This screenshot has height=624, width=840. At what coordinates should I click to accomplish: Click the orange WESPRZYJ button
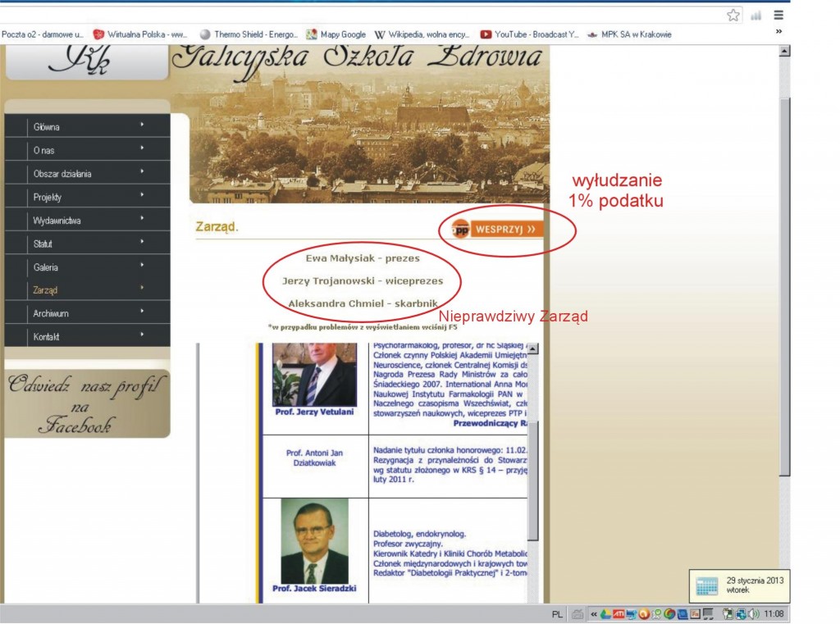[497, 230]
